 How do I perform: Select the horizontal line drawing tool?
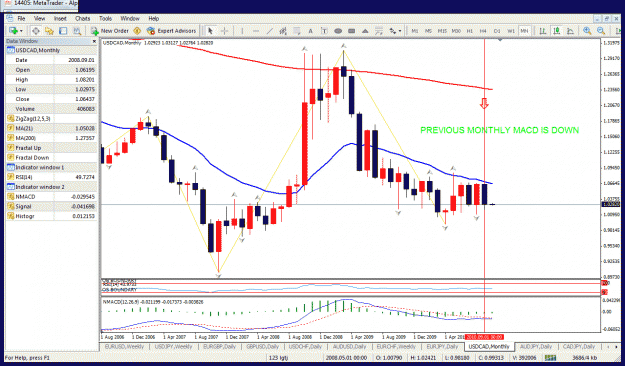pos(256,31)
